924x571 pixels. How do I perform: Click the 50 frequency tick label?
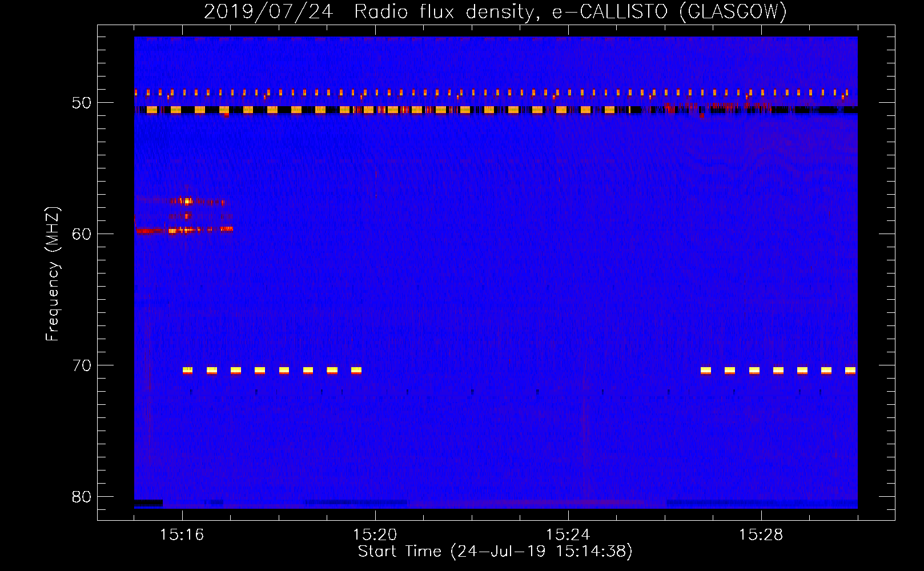click(82, 103)
